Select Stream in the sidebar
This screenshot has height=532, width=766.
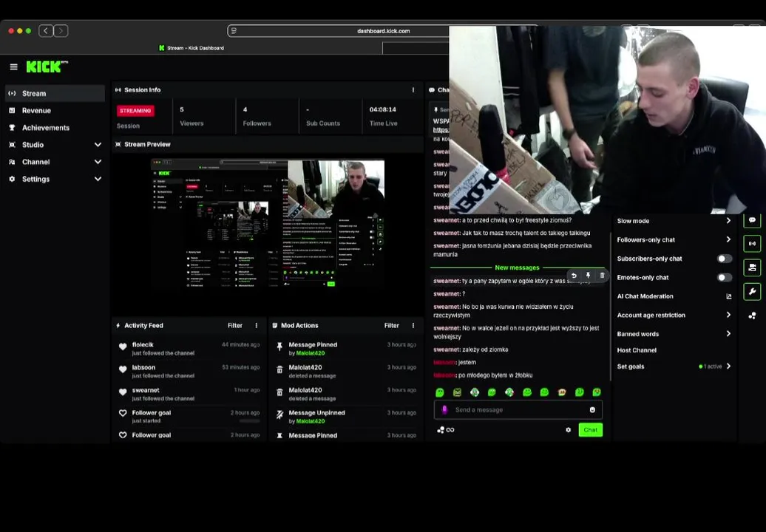coord(55,93)
